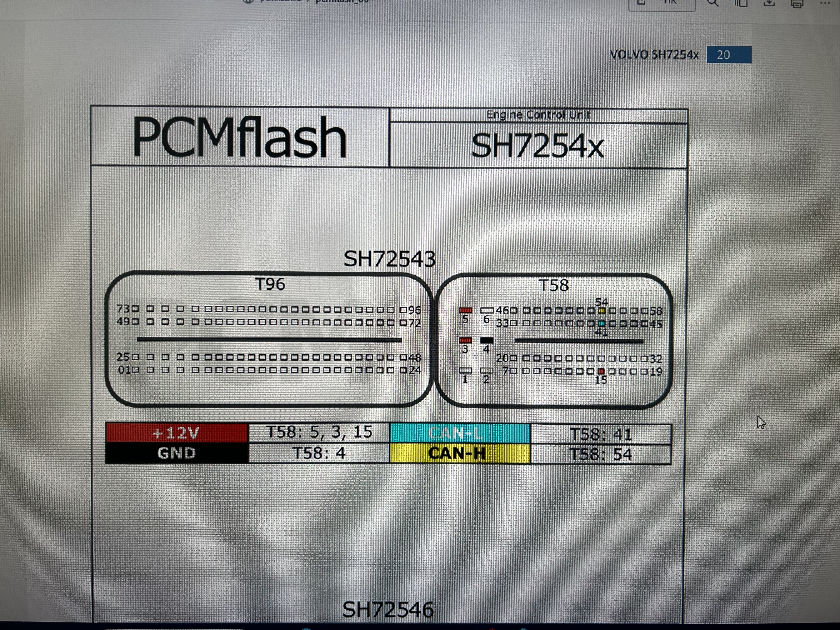Click the cyan pin 41 in T58 connector

click(601, 324)
